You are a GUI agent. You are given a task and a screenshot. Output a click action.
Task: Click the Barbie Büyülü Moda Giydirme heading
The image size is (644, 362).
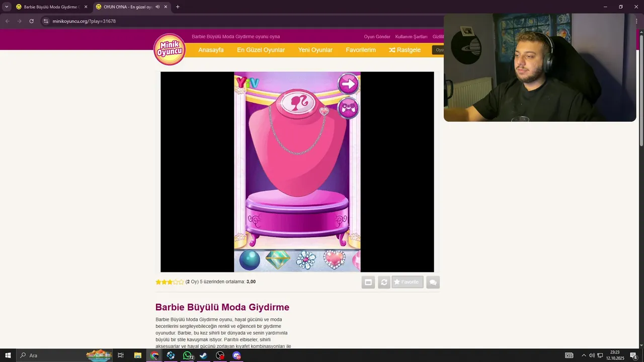222,307
